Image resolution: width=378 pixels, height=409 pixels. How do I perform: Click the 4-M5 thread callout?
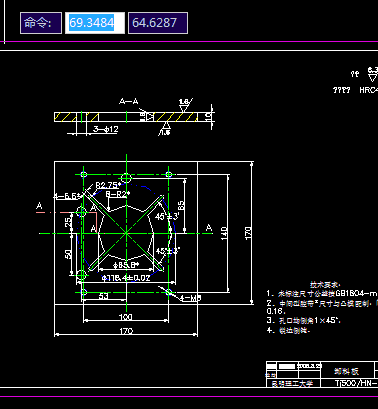click(x=190, y=298)
